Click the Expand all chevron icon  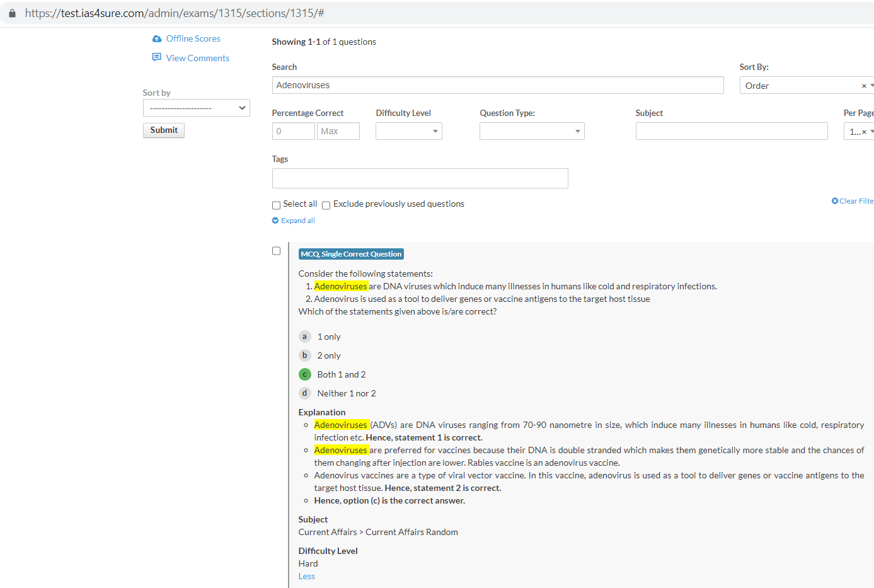click(275, 221)
